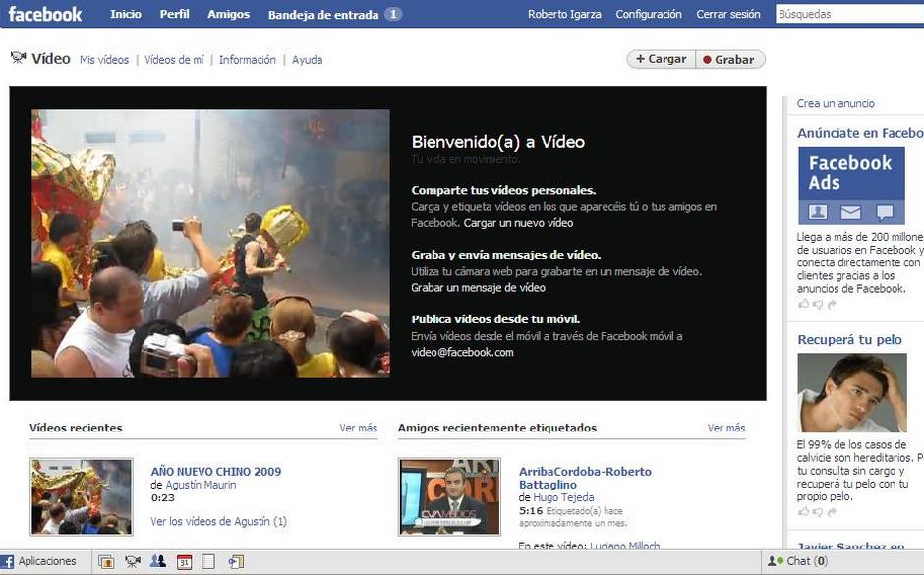Click Ver más beside Amigos recientemente etiquetados
The width and height of the screenshot is (924, 575).
(x=726, y=428)
